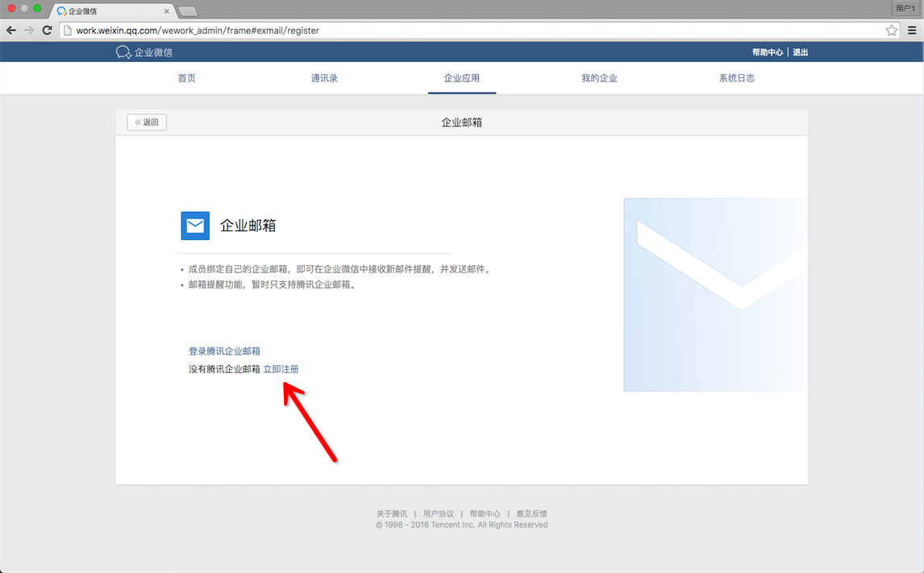
Task: Click the blue 企业邮箱 envelope icon
Action: click(195, 226)
